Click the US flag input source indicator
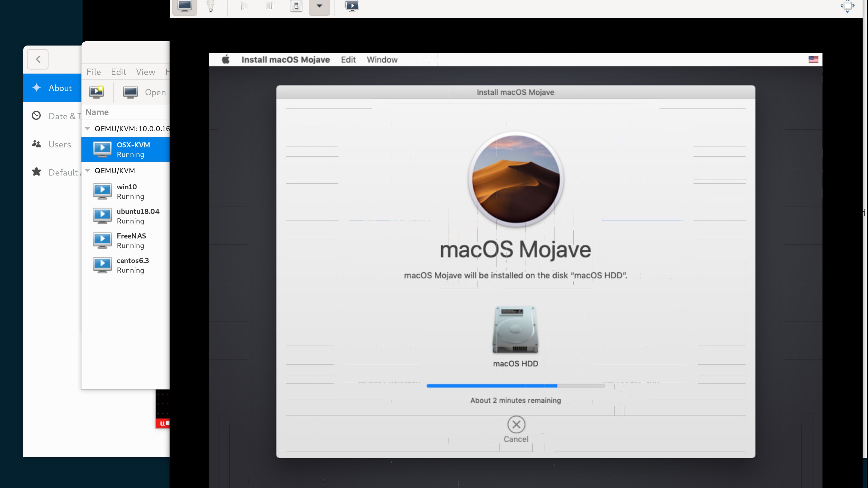The height and width of the screenshot is (488, 868). pyautogui.click(x=813, y=59)
